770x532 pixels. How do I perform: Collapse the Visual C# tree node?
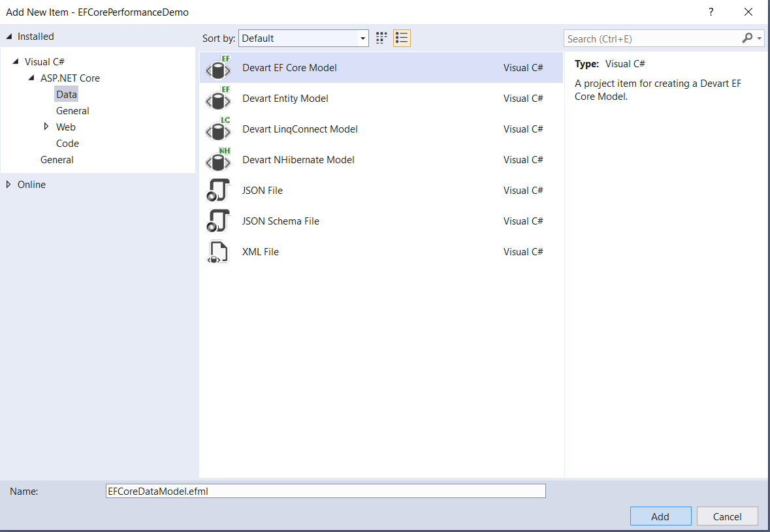pos(16,61)
